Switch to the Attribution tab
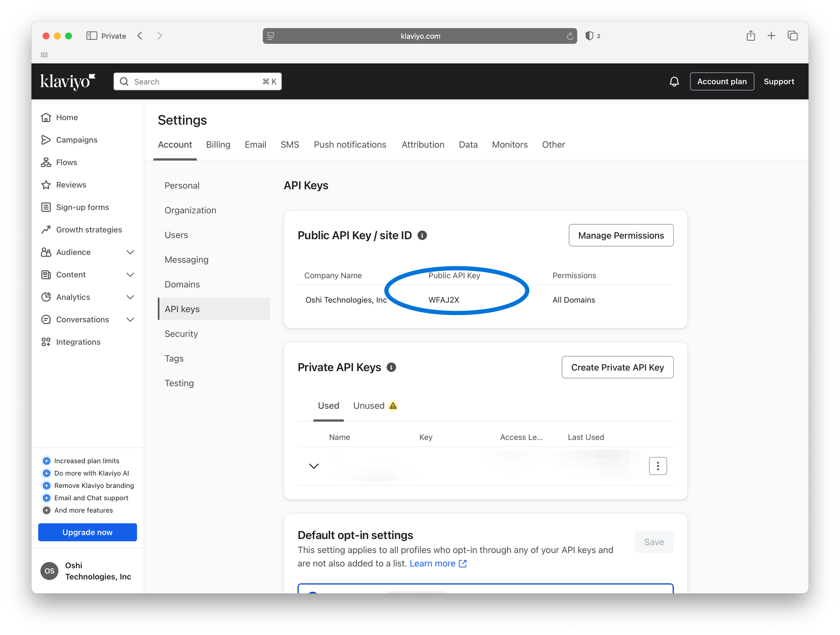 coord(423,144)
